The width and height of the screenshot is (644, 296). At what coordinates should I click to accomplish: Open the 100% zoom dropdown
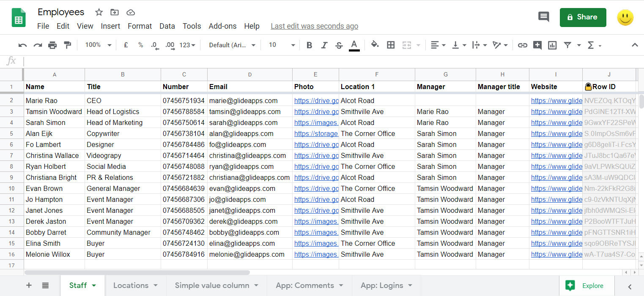(x=98, y=45)
